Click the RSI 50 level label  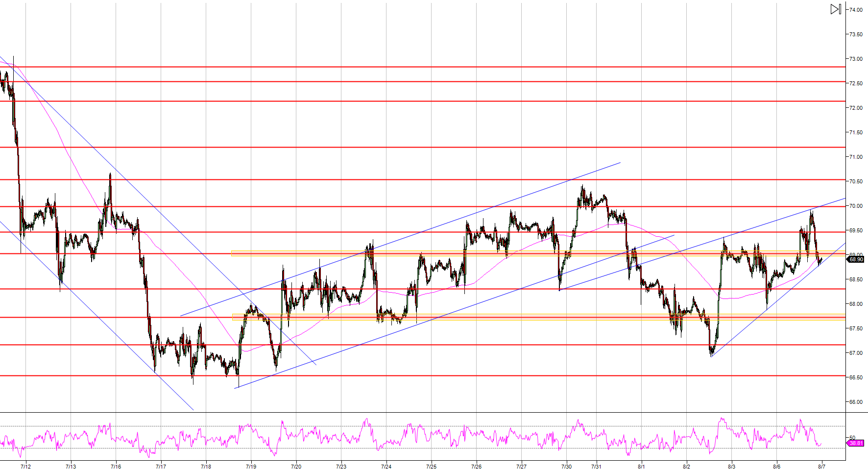click(852, 438)
